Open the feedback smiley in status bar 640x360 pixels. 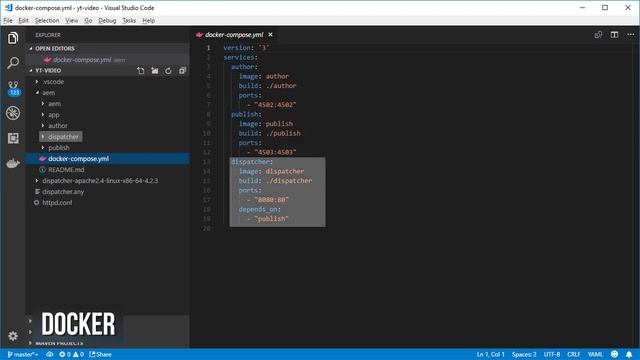coord(614,354)
